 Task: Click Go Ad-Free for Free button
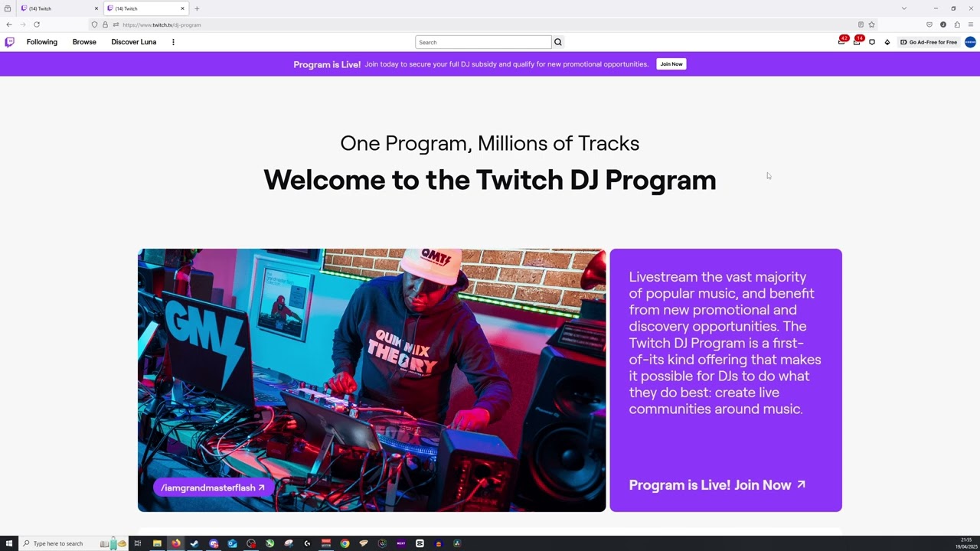(929, 42)
